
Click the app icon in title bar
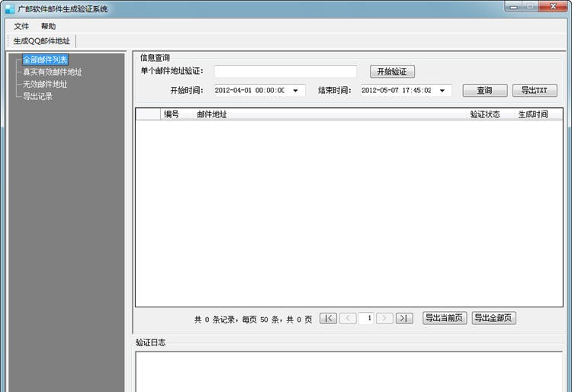(9, 8)
